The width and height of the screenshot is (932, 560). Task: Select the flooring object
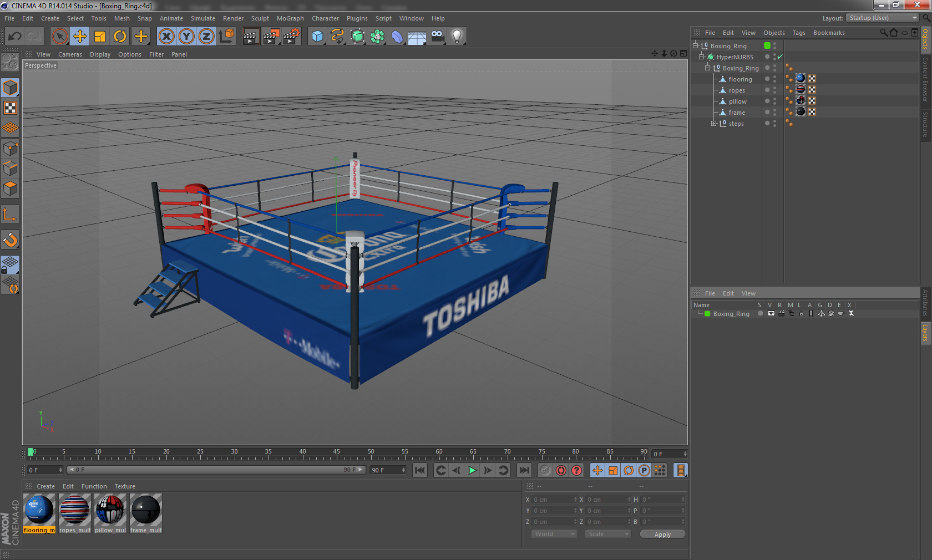pyautogui.click(x=740, y=79)
